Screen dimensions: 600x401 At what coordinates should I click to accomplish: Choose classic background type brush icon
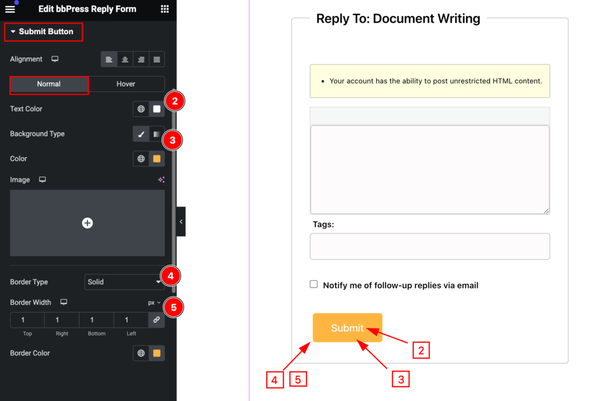pos(141,134)
